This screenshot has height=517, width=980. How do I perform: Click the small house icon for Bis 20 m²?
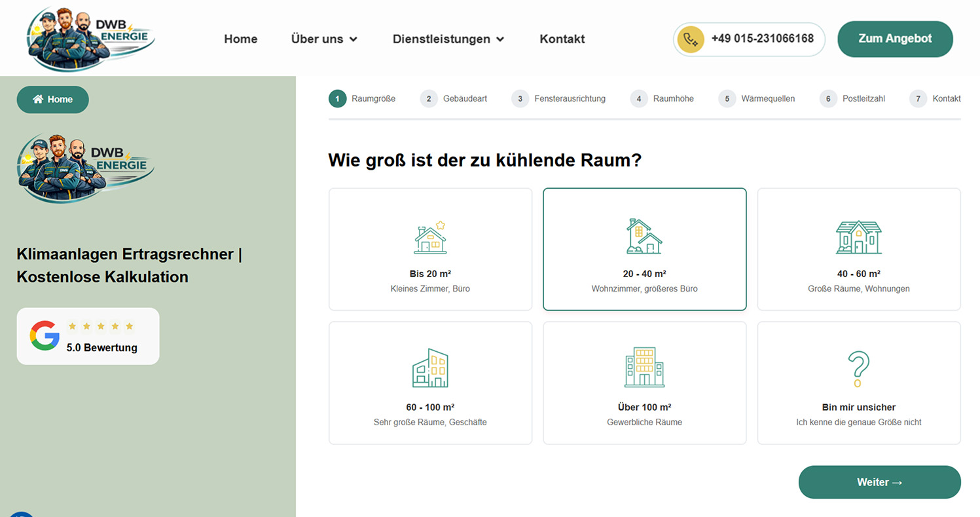pos(430,237)
